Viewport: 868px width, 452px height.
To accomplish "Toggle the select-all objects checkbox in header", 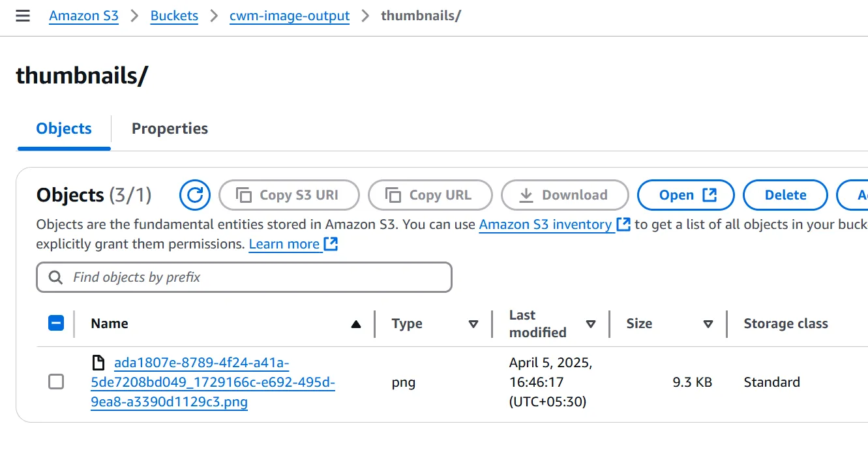I will pyautogui.click(x=57, y=324).
